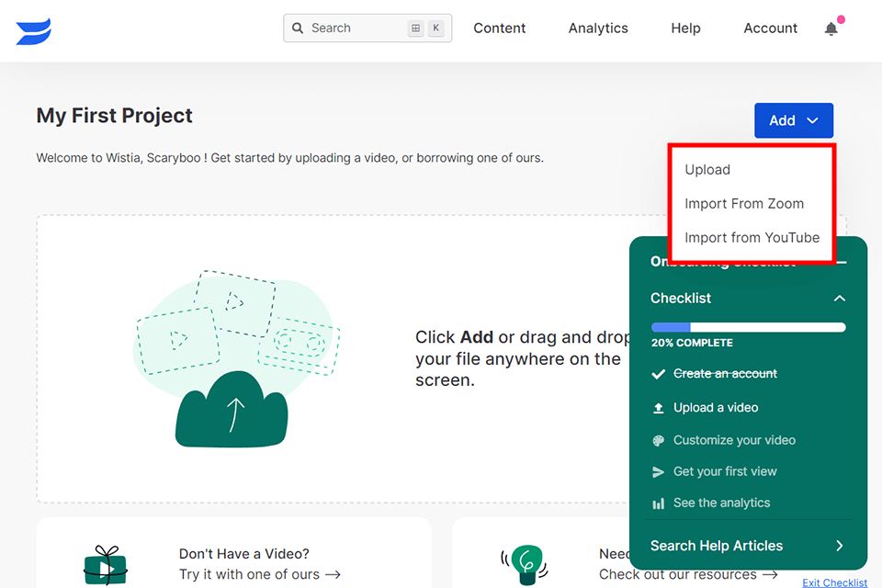This screenshot has height=588, width=882.
Task: Click into the Search field
Action: (x=367, y=28)
